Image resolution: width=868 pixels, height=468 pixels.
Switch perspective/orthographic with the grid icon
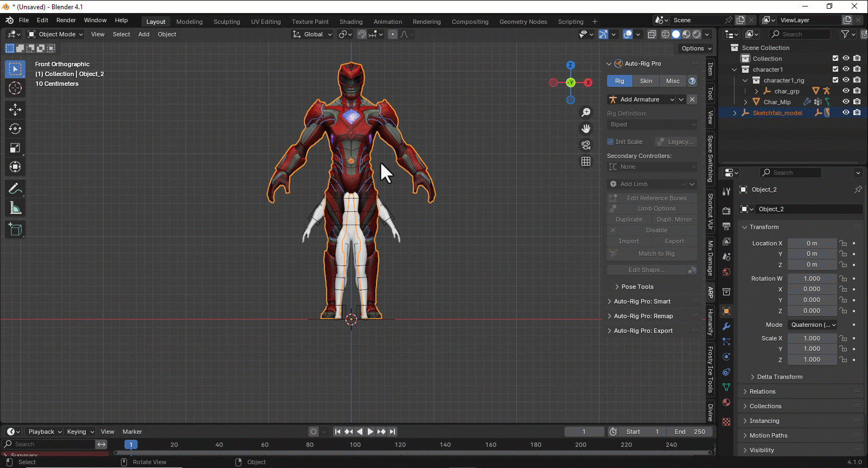pyautogui.click(x=586, y=161)
